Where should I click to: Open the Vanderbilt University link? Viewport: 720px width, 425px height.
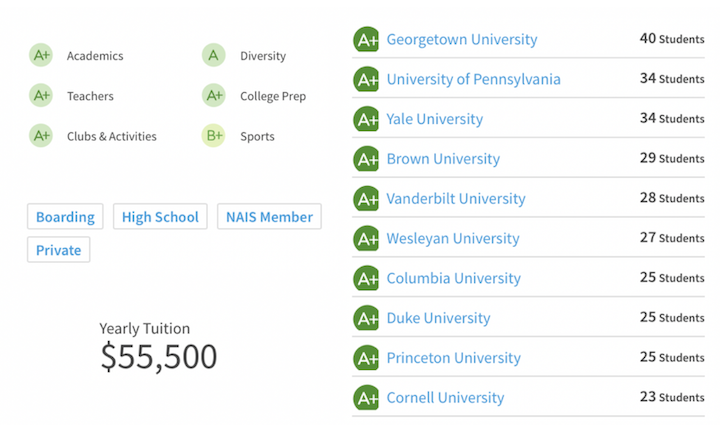pyautogui.click(x=456, y=199)
